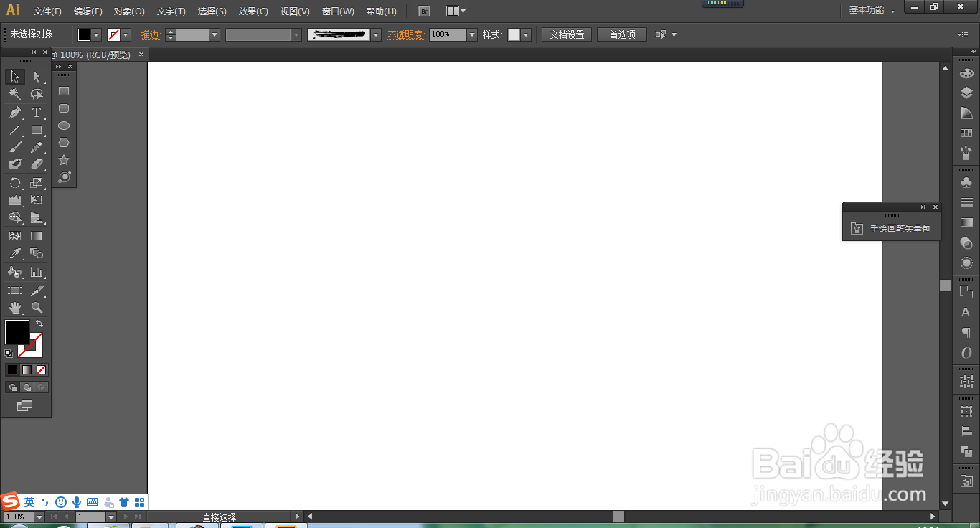Select the Perspective Grid tool

point(37,218)
